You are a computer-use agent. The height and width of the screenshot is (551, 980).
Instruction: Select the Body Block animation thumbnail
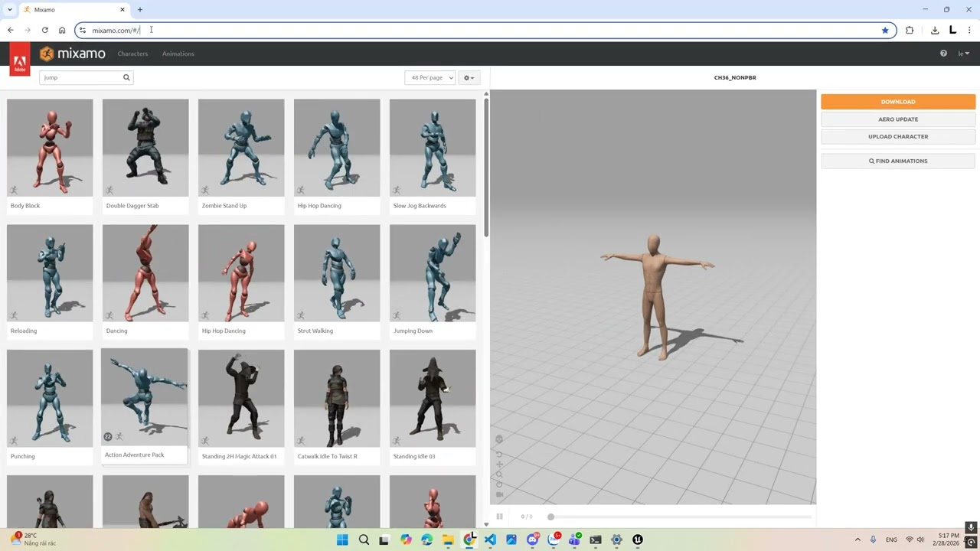[50, 147]
